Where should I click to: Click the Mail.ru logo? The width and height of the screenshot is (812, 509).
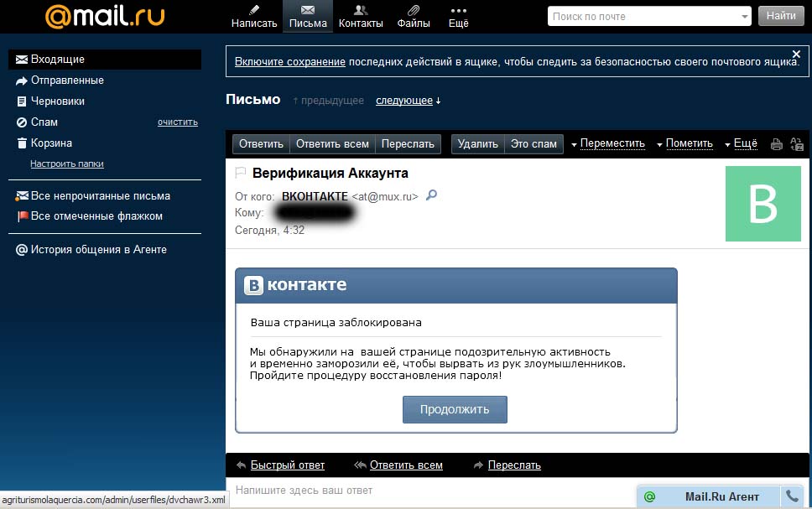point(105,16)
